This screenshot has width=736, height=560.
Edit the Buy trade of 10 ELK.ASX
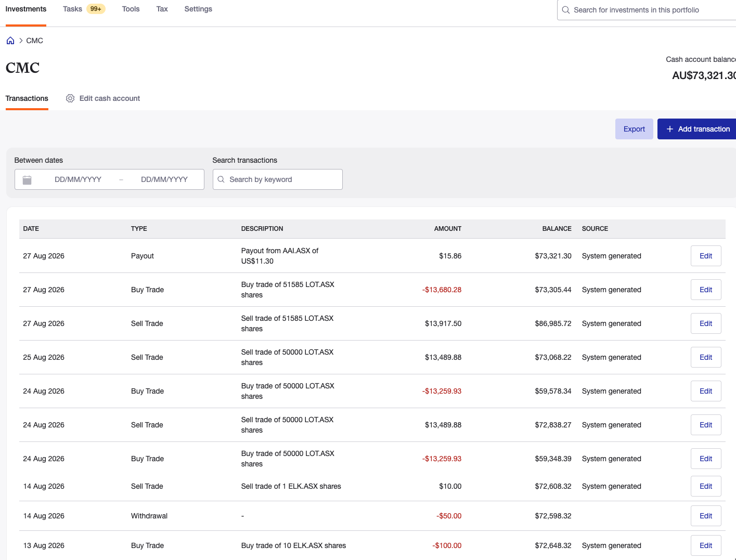pos(706,545)
